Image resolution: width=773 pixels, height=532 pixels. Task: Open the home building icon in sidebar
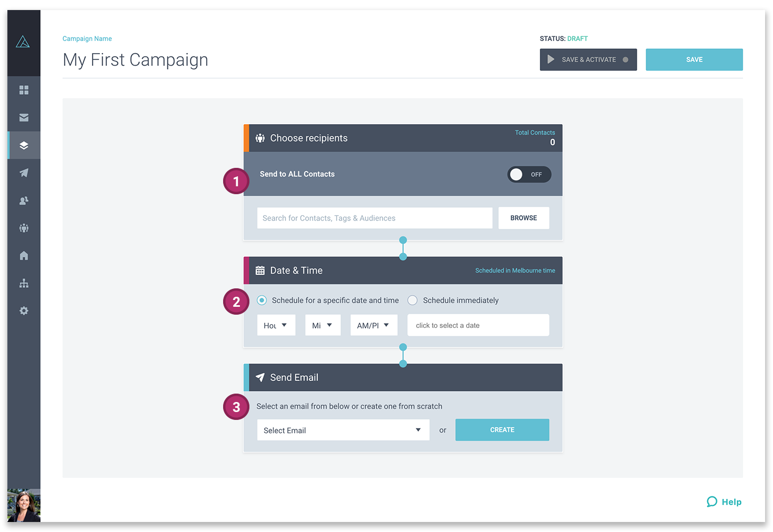tap(24, 256)
